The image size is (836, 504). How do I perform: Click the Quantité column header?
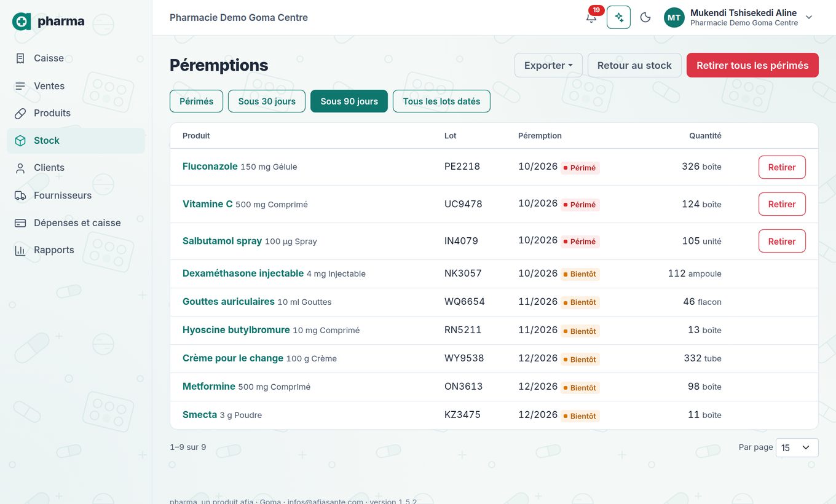(x=705, y=136)
